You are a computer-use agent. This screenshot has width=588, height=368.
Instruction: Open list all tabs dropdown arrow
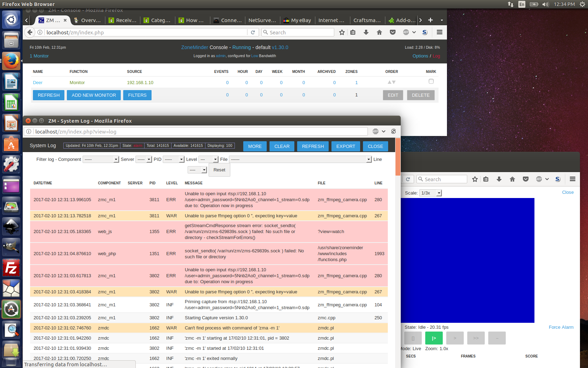pos(442,20)
